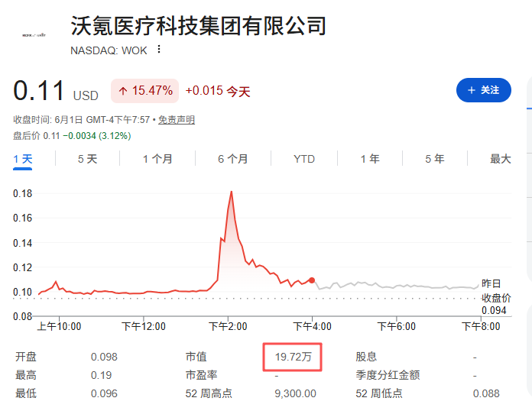The image size is (532, 414).
Task: Switch to the 1 个月 chart range
Action: (157, 159)
